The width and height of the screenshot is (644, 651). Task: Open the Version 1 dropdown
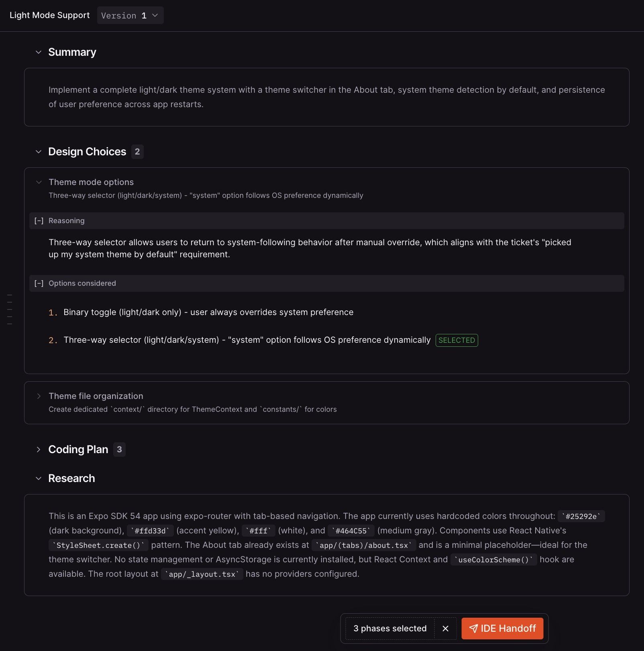130,16
